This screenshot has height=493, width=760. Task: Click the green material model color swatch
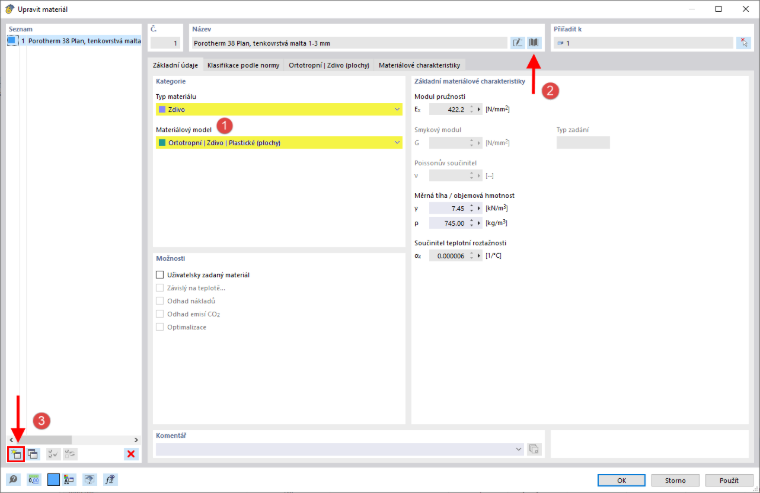pos(162,143)
